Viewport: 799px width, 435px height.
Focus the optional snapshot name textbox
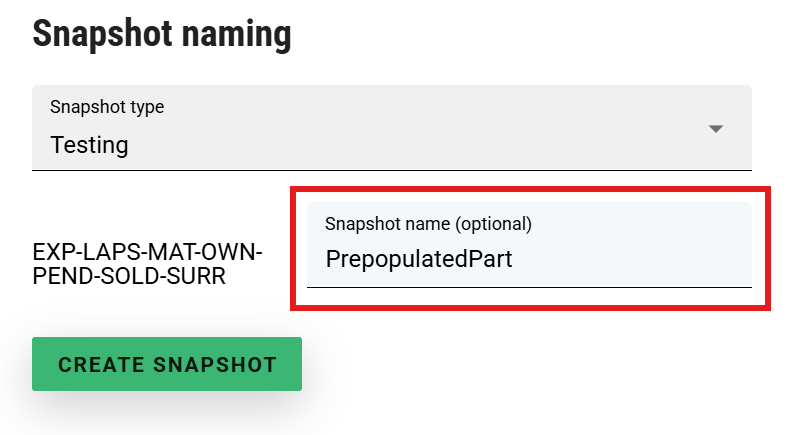528,259
